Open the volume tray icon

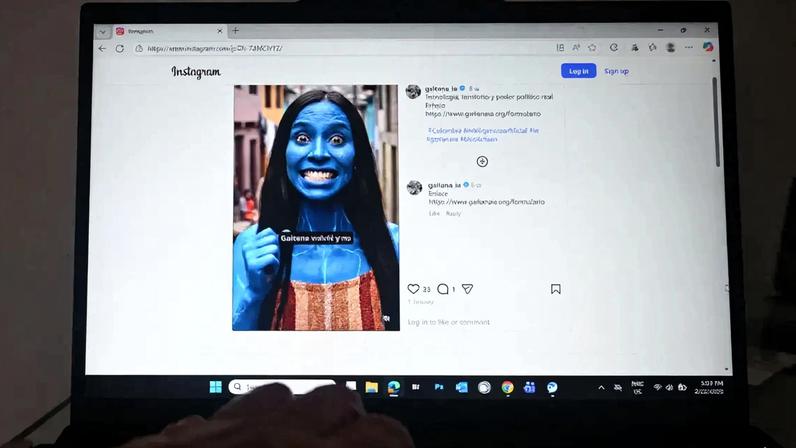(x=670, y=388)
